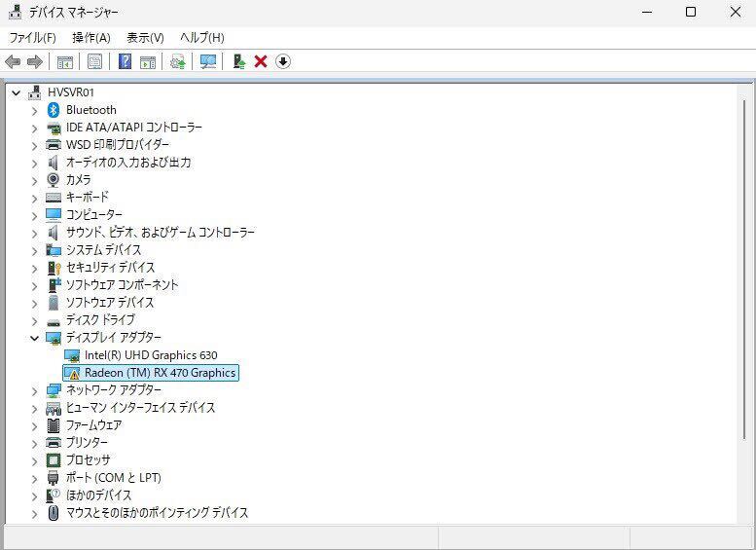Open the ヘルプ(H) menu
The width and height of the screenshot is (756, 550).
coord(202,38)
